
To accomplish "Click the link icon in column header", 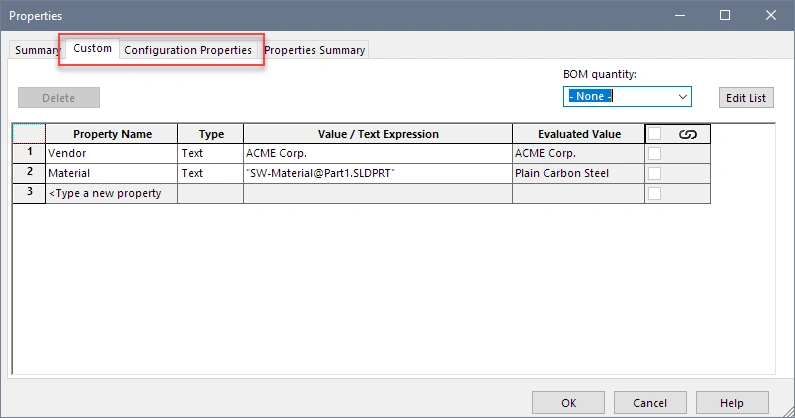I will point(686,134).
